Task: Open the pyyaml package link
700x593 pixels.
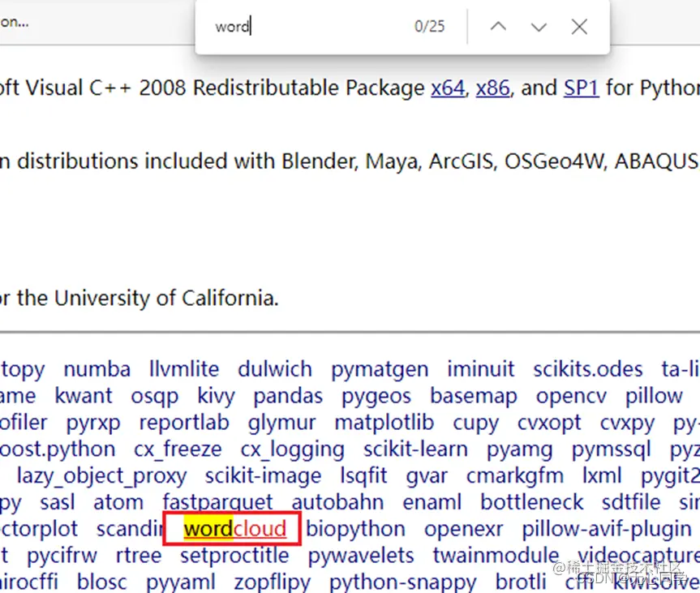Action: [180, 582]
